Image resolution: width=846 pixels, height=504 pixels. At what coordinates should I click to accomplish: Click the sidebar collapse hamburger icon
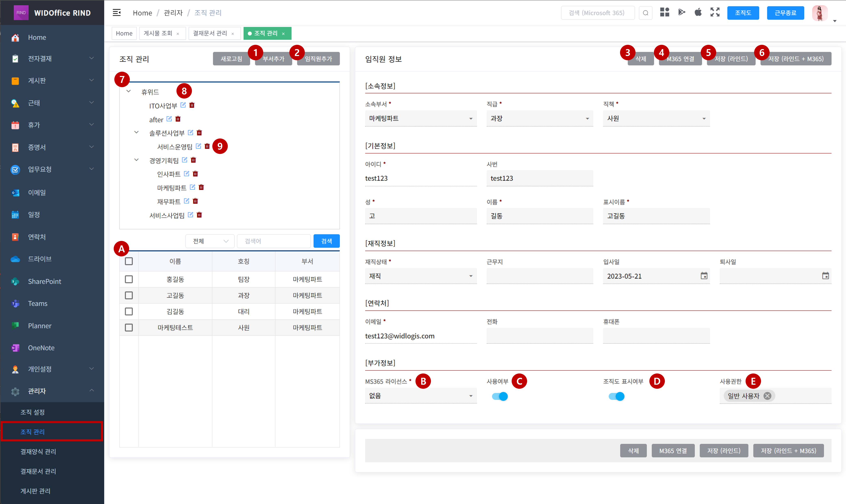[x=117, y=13]
